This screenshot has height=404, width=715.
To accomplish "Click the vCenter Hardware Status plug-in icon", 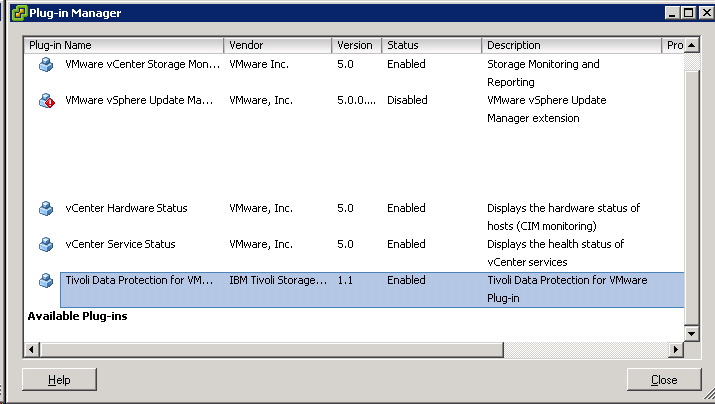I will coord(46,209).
